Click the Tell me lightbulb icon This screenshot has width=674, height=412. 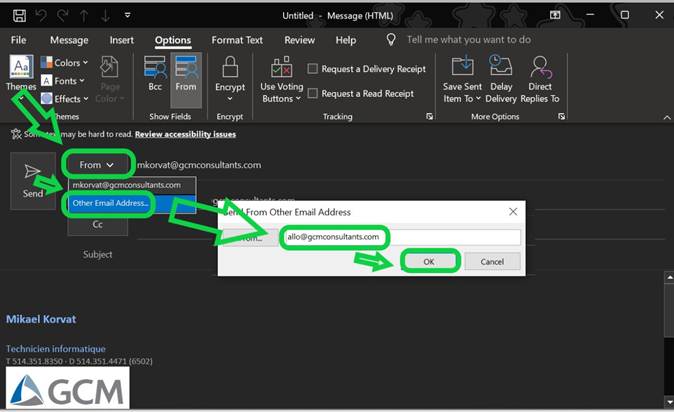(391, 40)
